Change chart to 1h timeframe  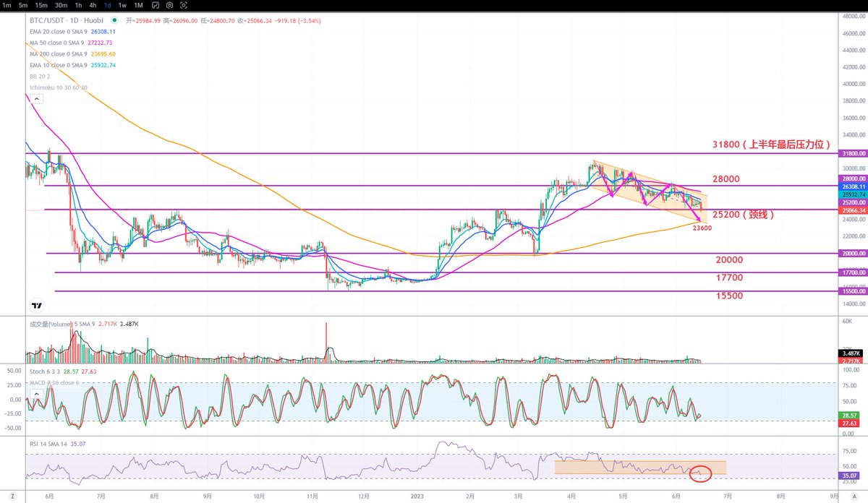point(79,5)
